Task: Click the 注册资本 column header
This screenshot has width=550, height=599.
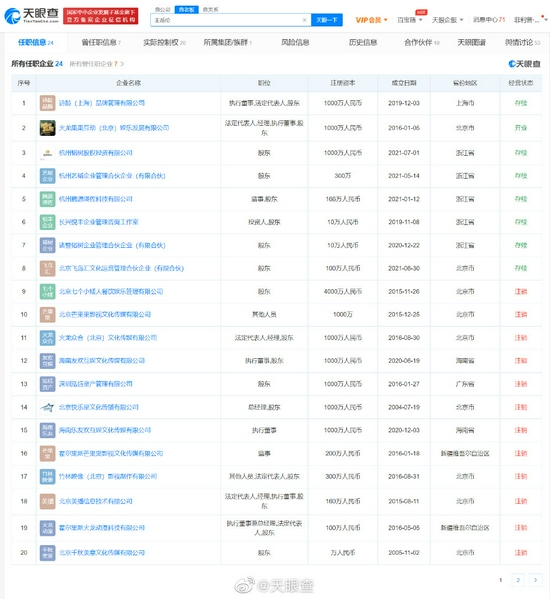Action: tap(343, 83)
